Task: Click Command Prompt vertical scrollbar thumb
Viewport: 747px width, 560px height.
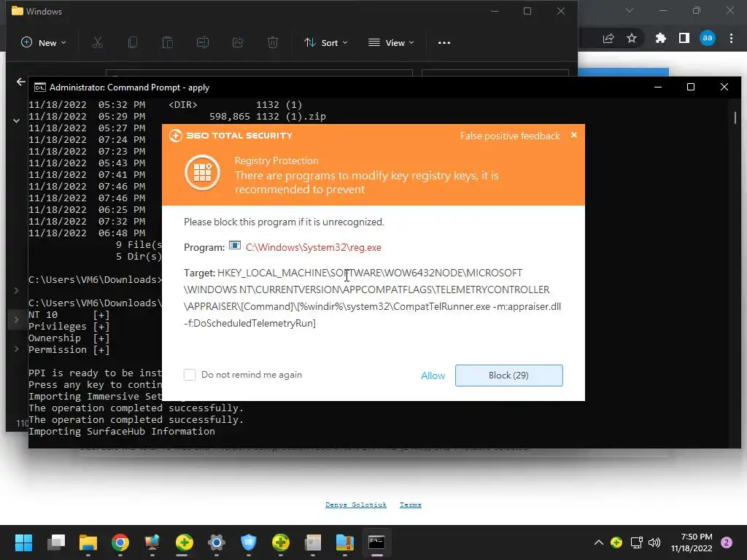Action: pyautogui.click(x=735, y=117)
